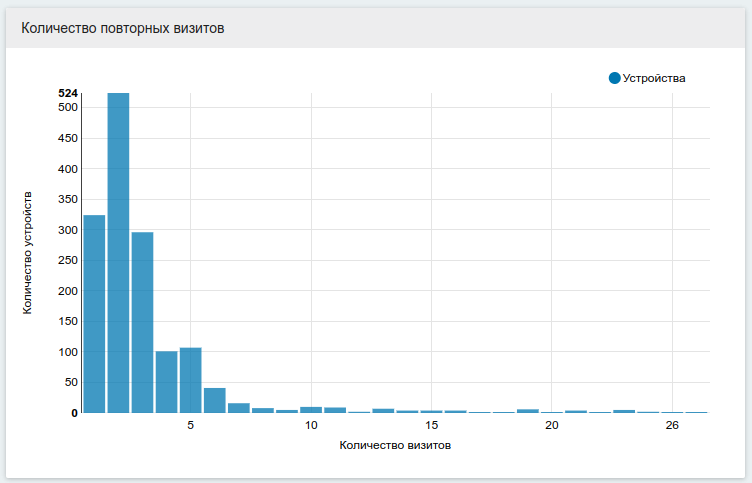752x483 pixels.
Task: Click the bar above x-axis label 5
Action: click(x=190, y=380)
